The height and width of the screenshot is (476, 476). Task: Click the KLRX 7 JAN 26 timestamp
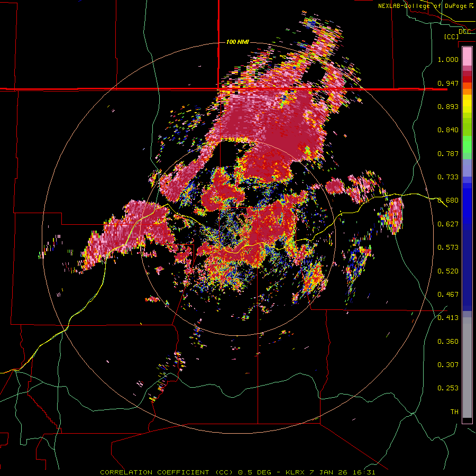click(x=330, y=472)
